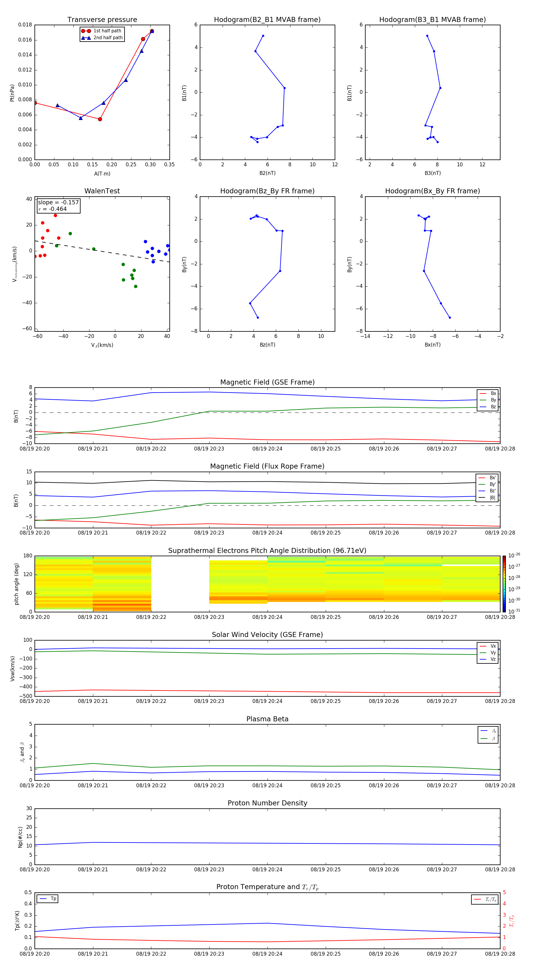Click the "Bz(nT)" x-axis label

tap(267, 345)
